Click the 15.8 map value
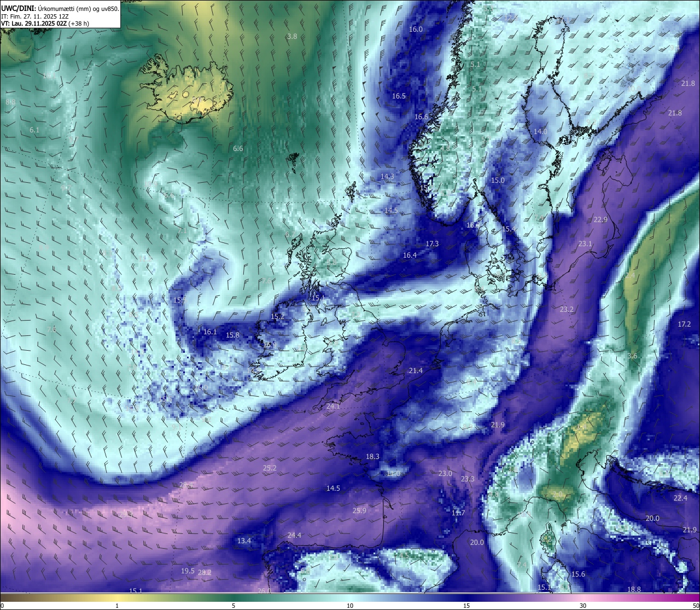Image resolution: width=700 pixels, height=610 pixels. 233,335
